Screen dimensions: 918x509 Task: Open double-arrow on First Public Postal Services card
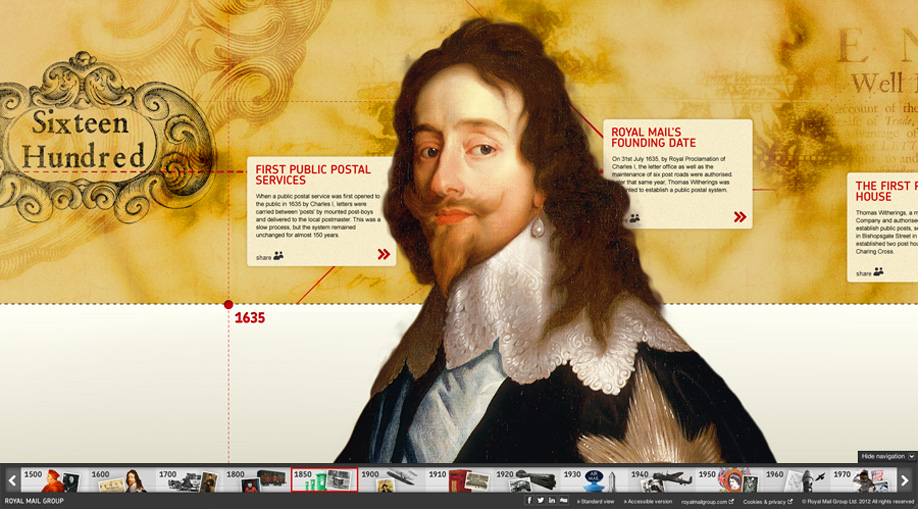(x=383, y=255)
